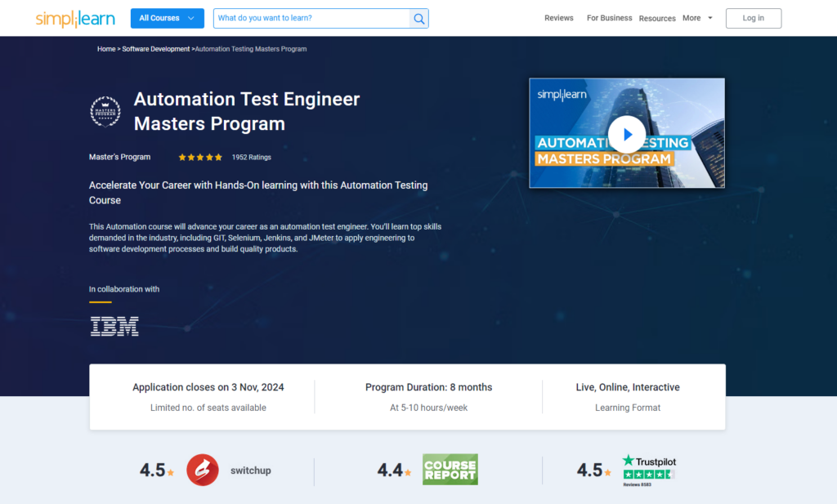Open the Resources menu item

pyautogui.click(x=657, y=19)
